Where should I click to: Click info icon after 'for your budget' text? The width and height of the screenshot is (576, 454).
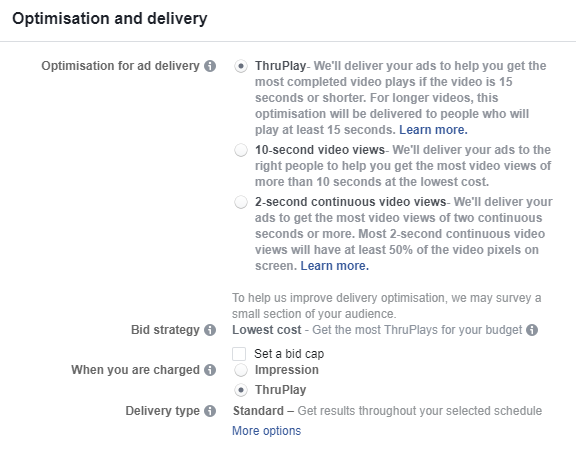[532, 330]
